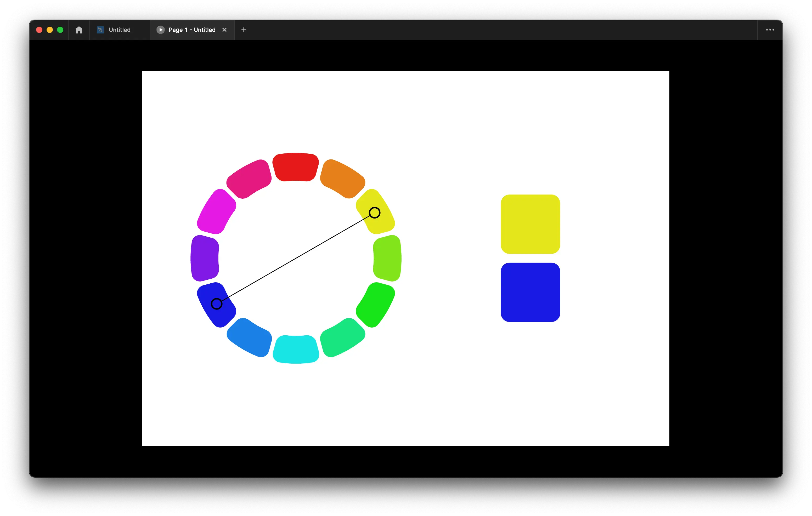Viewport: 812px width, 516px height.
Task: Click the circle handle on blue segment
Action: (x=217, y=304)
